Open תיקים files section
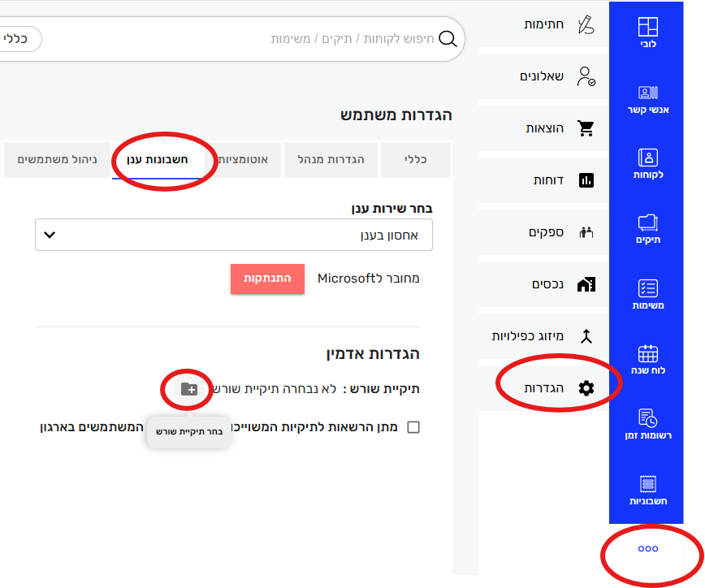The image size is (705, 588). (647, 229)
